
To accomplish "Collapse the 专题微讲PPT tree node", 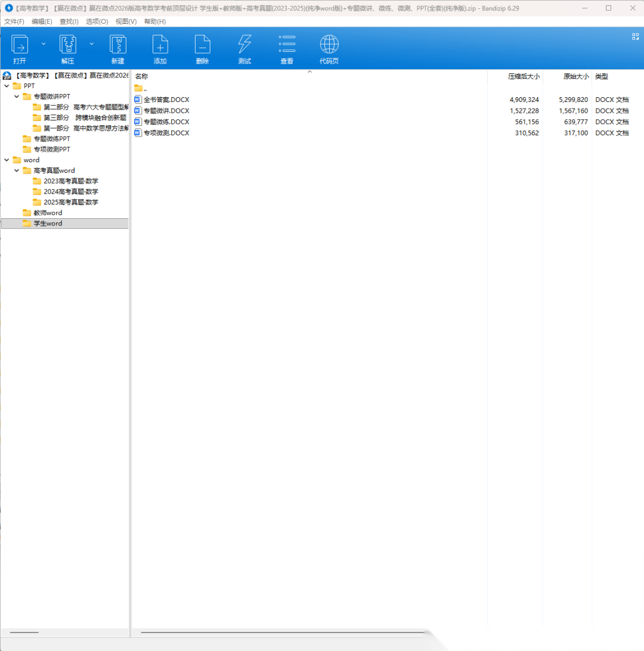I will 17,97.
